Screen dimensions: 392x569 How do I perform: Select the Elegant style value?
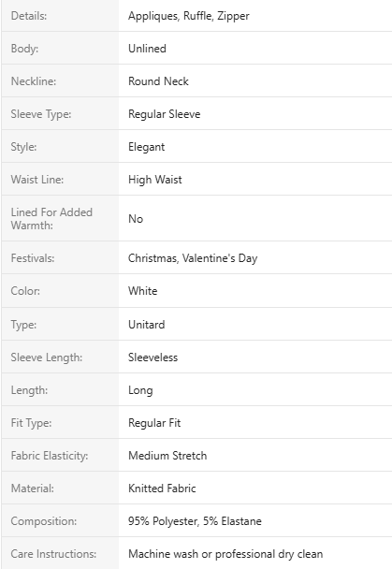pos(147,147)
